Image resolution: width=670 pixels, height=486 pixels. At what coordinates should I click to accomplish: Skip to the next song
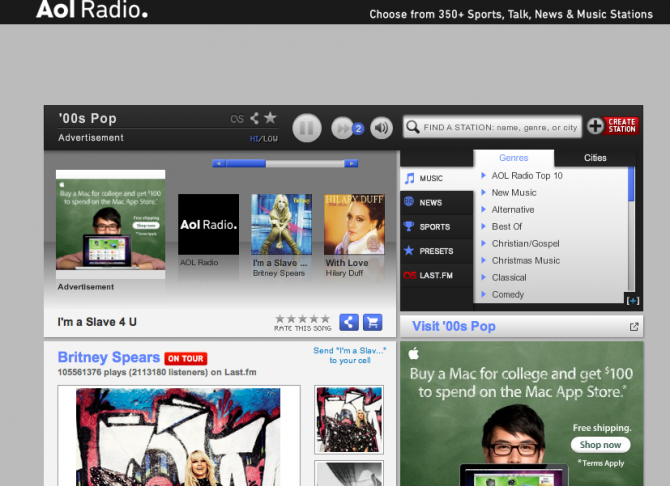click(342, 128)
